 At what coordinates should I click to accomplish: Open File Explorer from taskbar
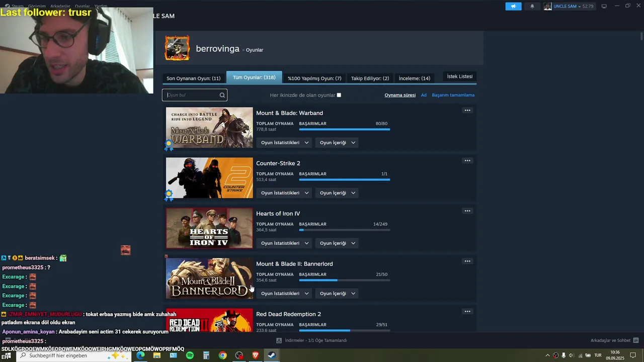tap(157, 355)
